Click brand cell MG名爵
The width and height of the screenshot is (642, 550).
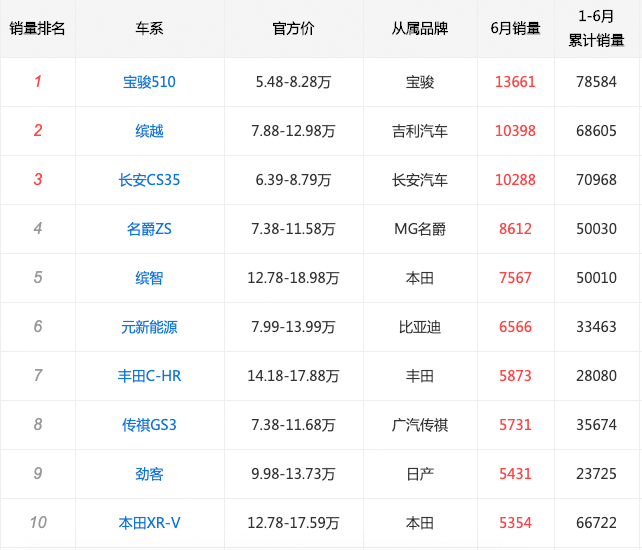click(420, 229)
